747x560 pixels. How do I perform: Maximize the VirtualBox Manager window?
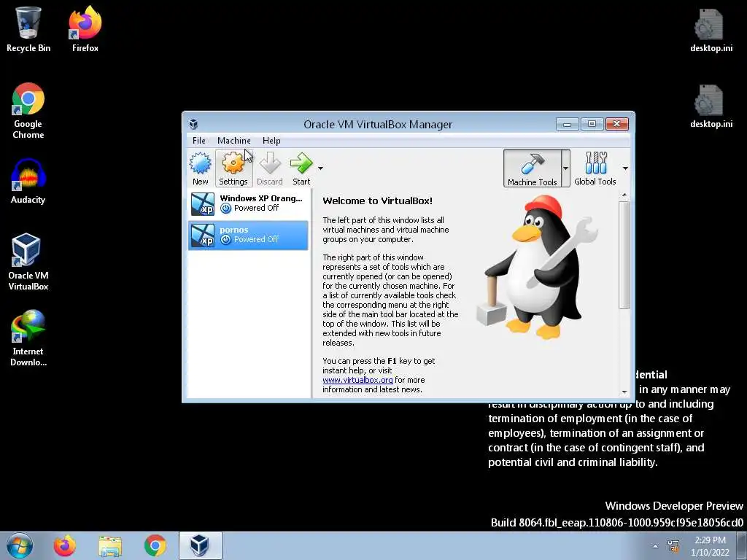point(592,124)
